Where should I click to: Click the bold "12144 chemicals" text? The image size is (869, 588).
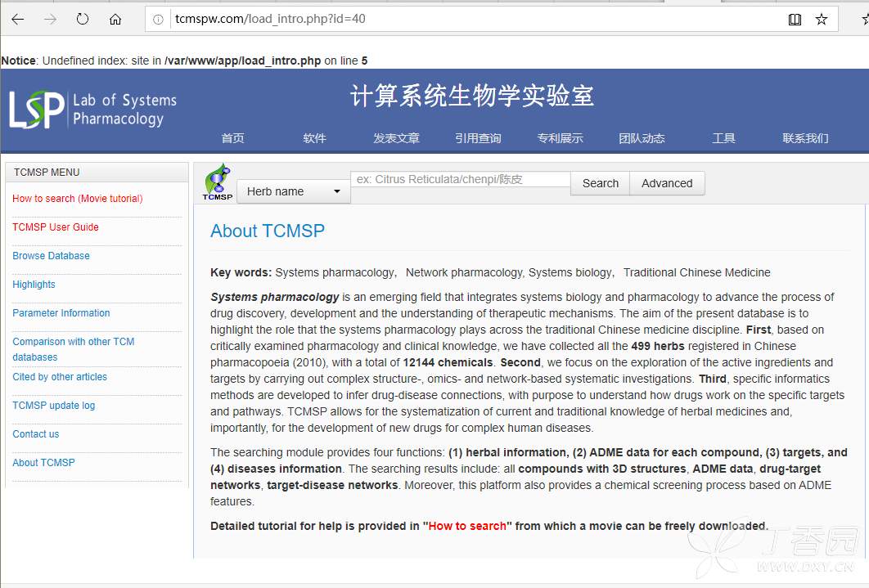pos(448,362)
